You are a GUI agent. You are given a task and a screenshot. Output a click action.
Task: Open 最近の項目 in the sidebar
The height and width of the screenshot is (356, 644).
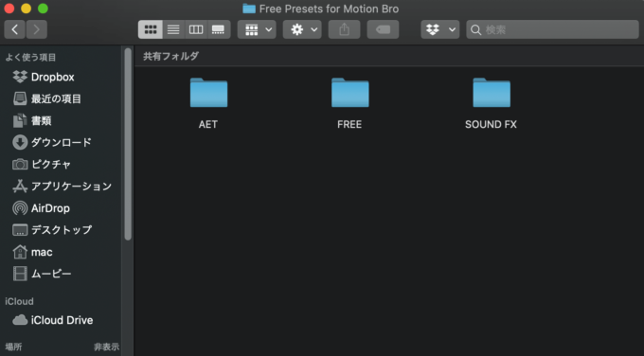tap(62, 98)
